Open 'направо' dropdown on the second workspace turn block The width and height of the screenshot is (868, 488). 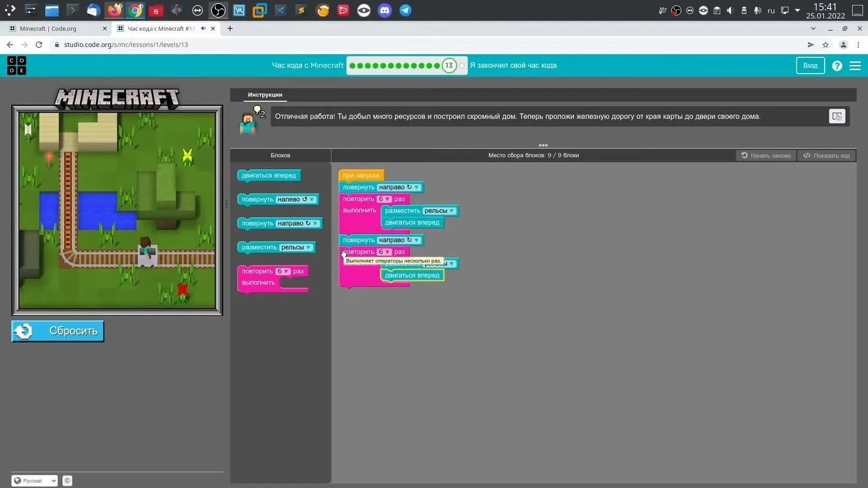point(399,240)
